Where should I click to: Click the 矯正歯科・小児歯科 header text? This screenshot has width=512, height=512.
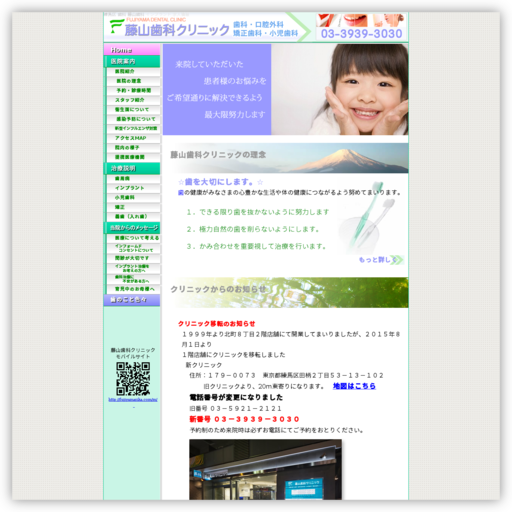coord(265,33)
